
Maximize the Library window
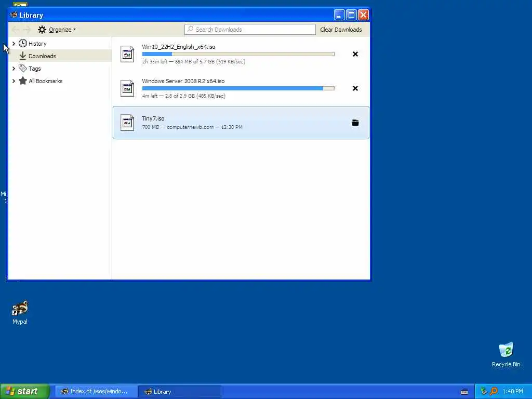click(x=351, y=15)
